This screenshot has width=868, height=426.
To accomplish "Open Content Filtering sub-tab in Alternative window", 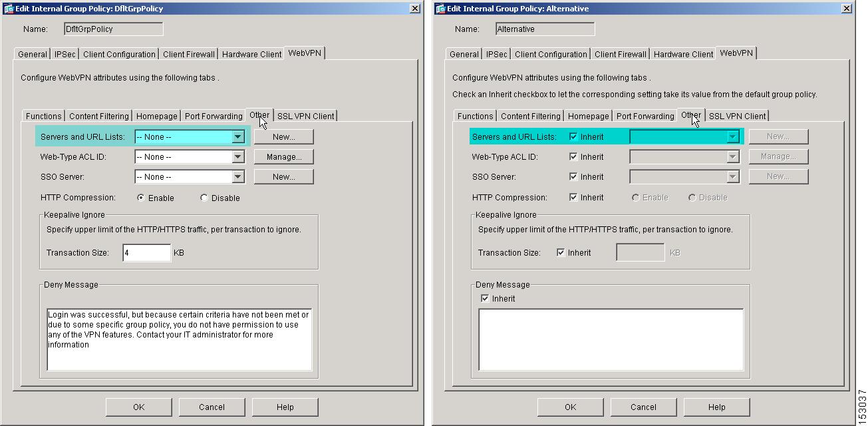I will [530, 116].
